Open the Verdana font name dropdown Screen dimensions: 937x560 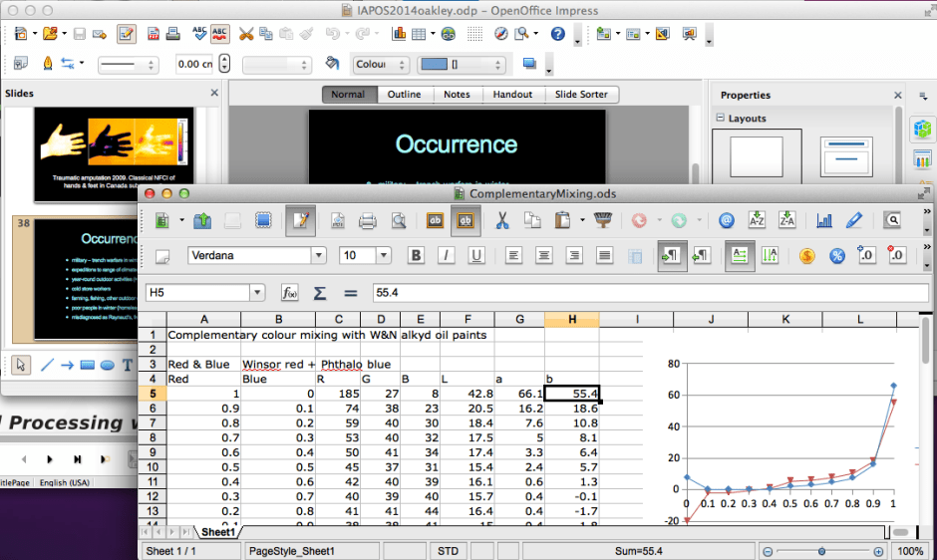click(319, 256)
